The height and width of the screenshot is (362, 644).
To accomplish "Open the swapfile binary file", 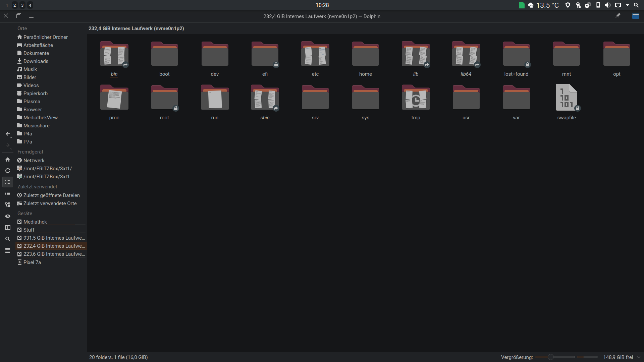I will (566, 98).
